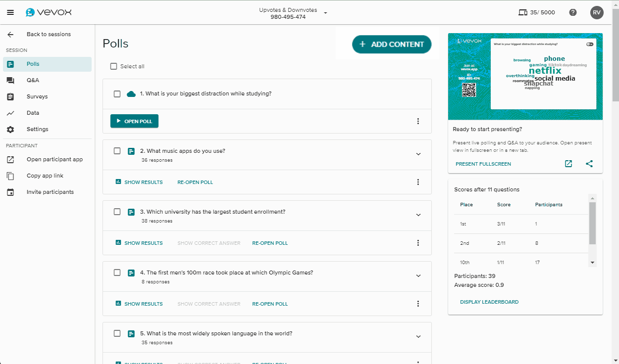
Task: Open present view in new tab icon
Action: tap(568, 164)
